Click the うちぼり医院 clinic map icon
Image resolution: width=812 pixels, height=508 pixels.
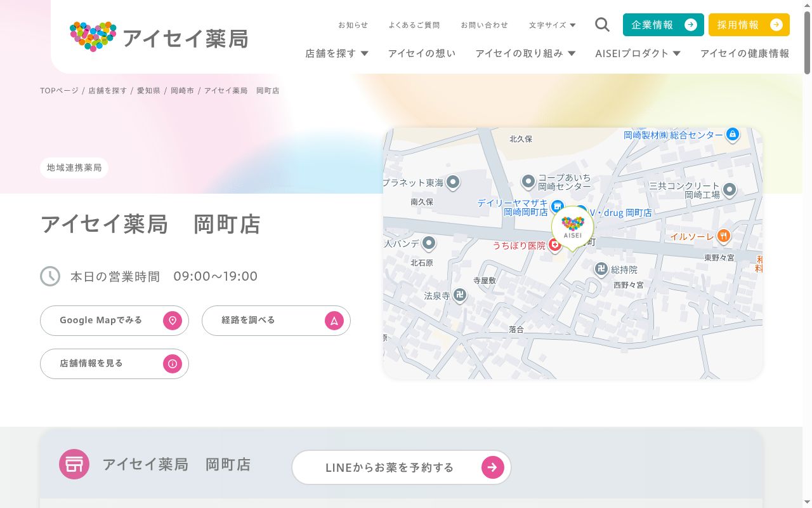click(555, 244)
